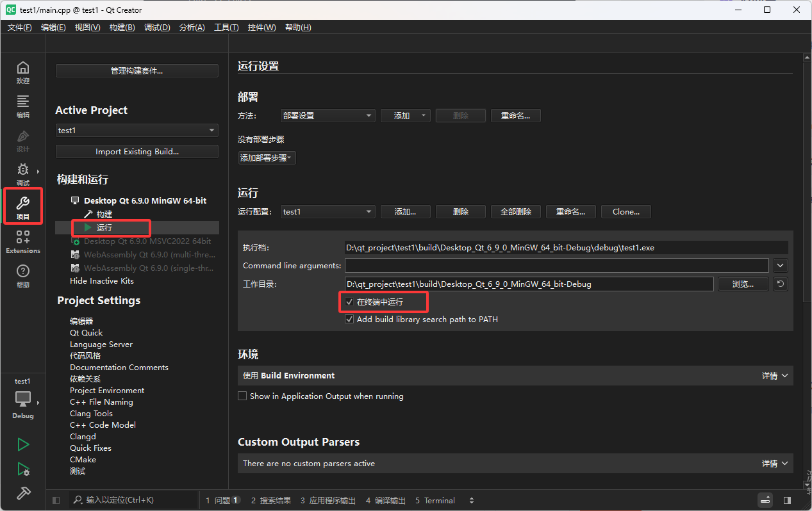The width and height of the screenshot is (812, 511).
Task: Click Import Existing Build... button
Action: [137, 152]
